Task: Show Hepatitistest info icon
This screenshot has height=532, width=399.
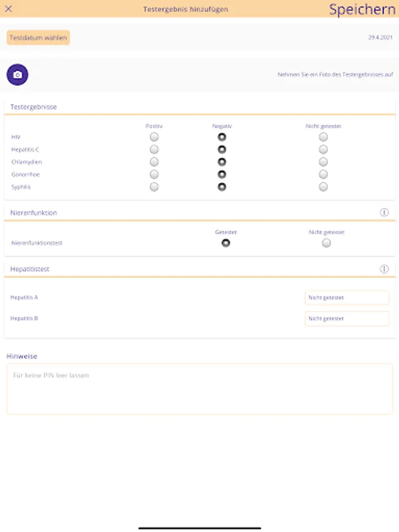Action: [384, 269]
